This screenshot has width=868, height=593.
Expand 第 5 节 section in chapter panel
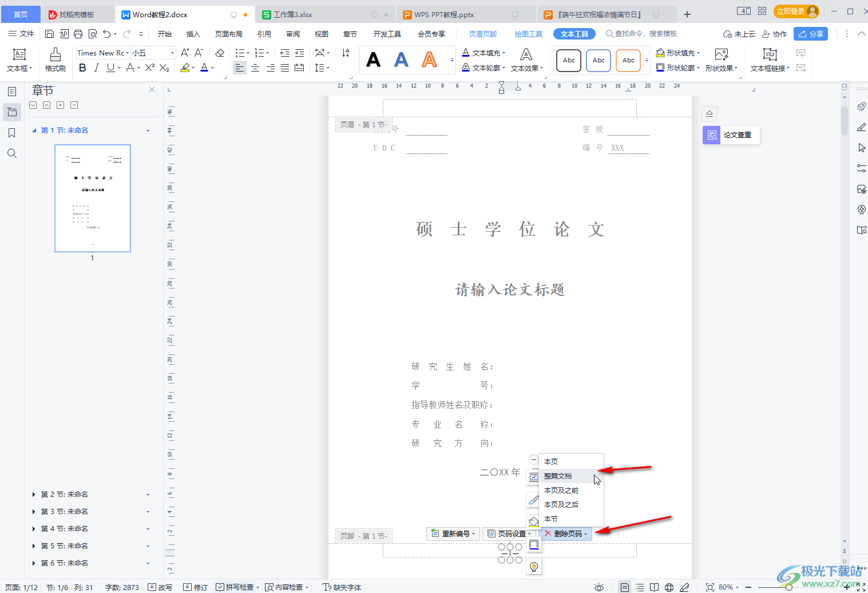[34, 546]
